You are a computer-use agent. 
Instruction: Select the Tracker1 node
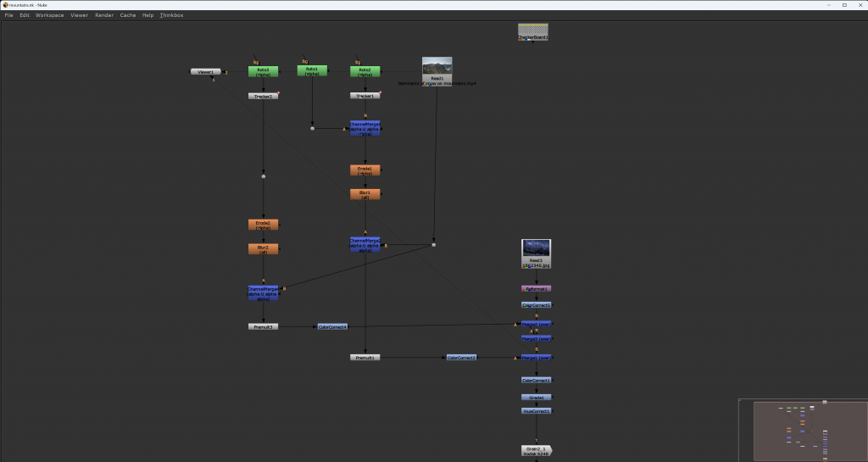364,96
